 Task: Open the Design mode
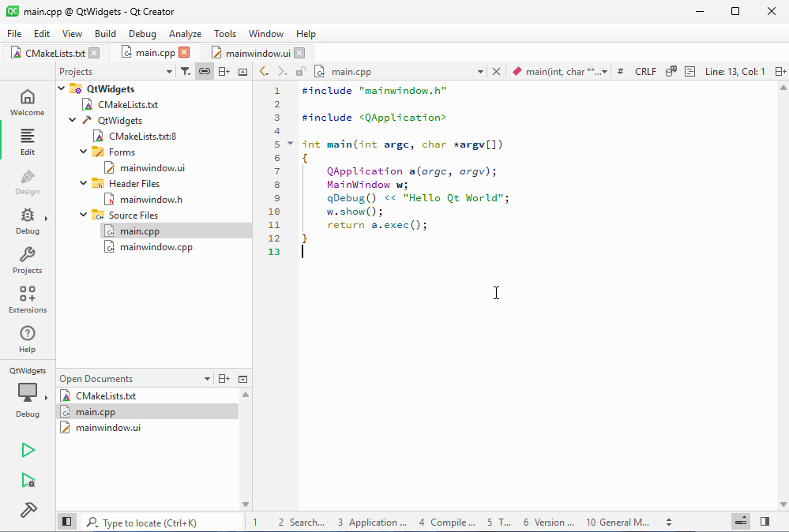(x=27, y=182)
